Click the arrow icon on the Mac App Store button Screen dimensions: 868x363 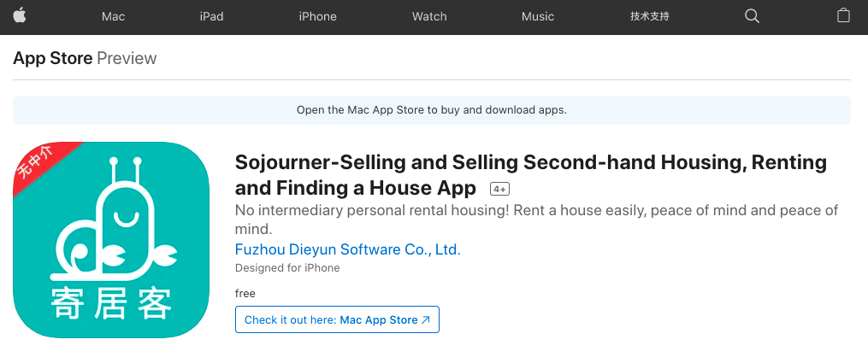[x=426, y=320]
